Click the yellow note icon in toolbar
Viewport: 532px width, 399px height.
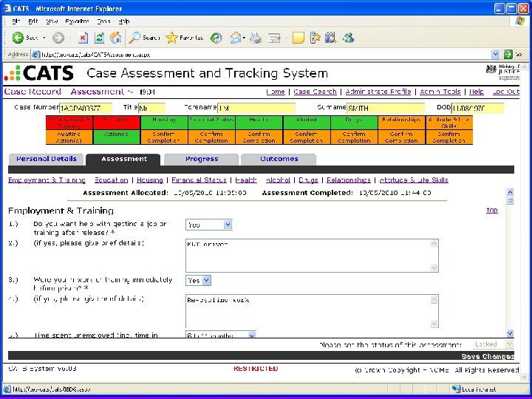[x=299, y=38]
